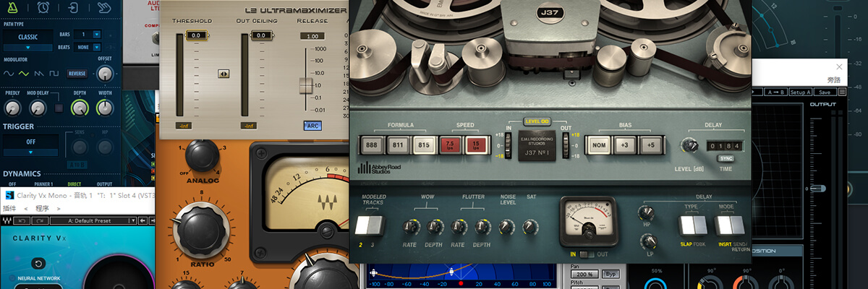Image resolution: width=868 pixels, height=289 pixels.
Task: Open the Setup A button
Action: (800, 92)
